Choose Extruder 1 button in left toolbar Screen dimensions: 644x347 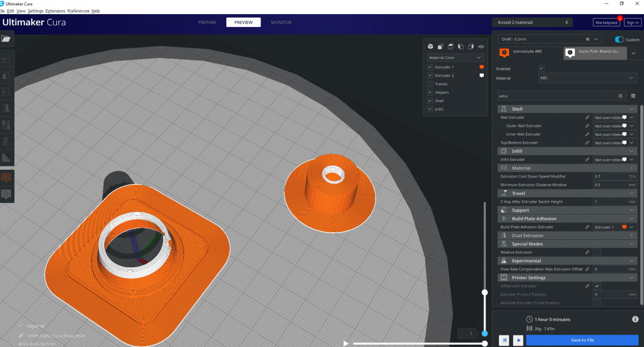point(6,178)
